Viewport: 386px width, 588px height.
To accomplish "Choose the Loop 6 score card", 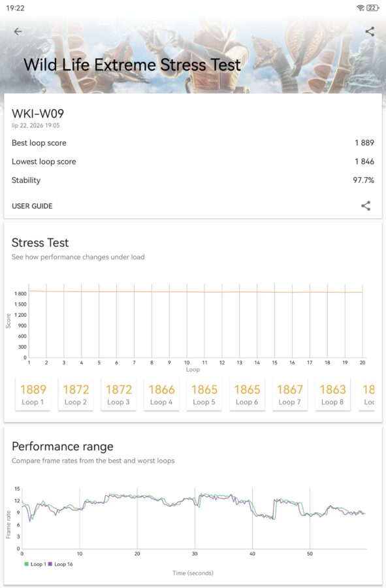I will pos(247,395).
